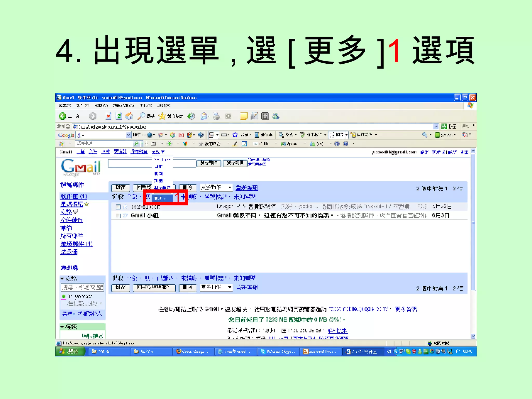Open the first IE menu bar item (File)
This screenshot has width=532, height=399.
(x=65, y=105)
